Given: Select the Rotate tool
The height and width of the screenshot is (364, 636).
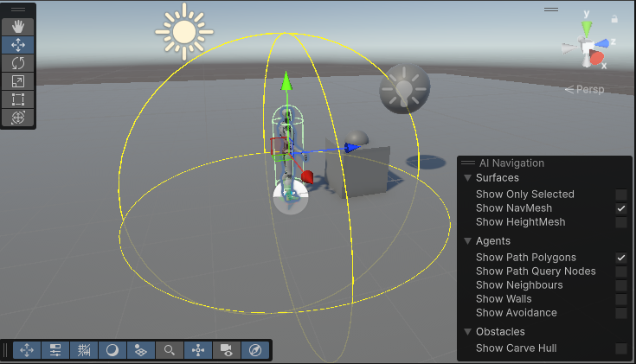Looking at the screenshot, I should [18, 63].
